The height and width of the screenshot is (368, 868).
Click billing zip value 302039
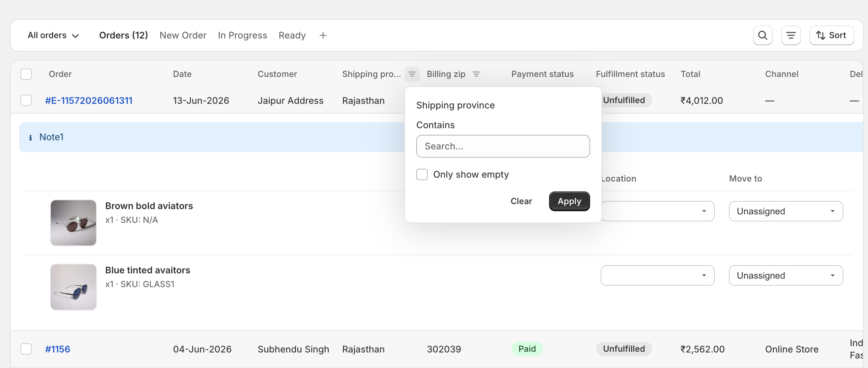[444, 349]
